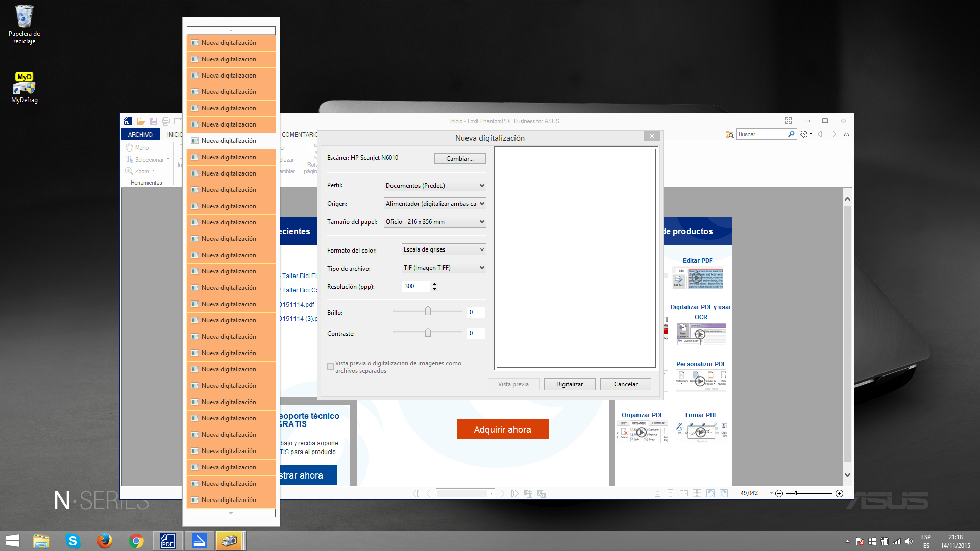
Task: Click the Open folder icon in quick access toolbar
Action: click(141, 121)
